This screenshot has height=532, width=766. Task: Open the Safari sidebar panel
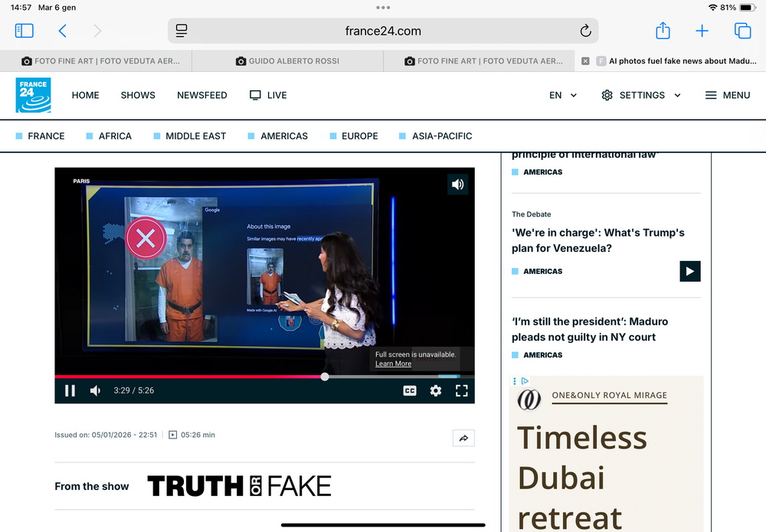coord(25,31)
